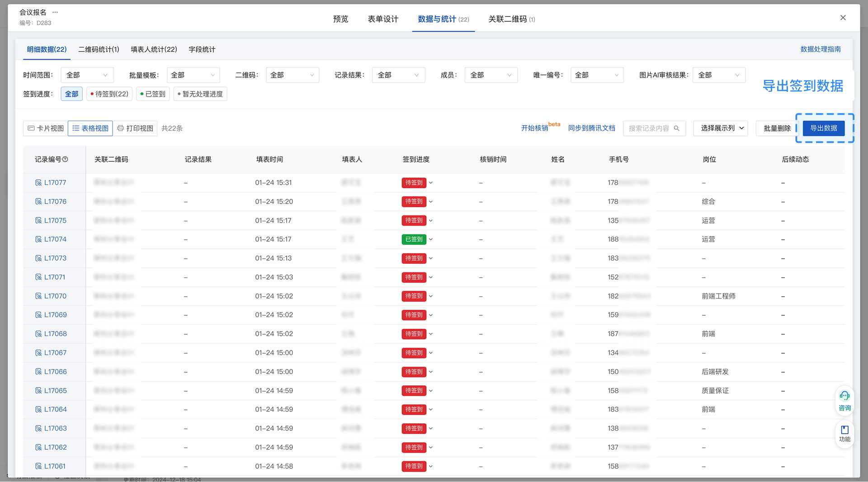The width and height of the screenshot is (868, 482).
Task: Filter by 已签到 status chip
Action: tap(153, 94)
